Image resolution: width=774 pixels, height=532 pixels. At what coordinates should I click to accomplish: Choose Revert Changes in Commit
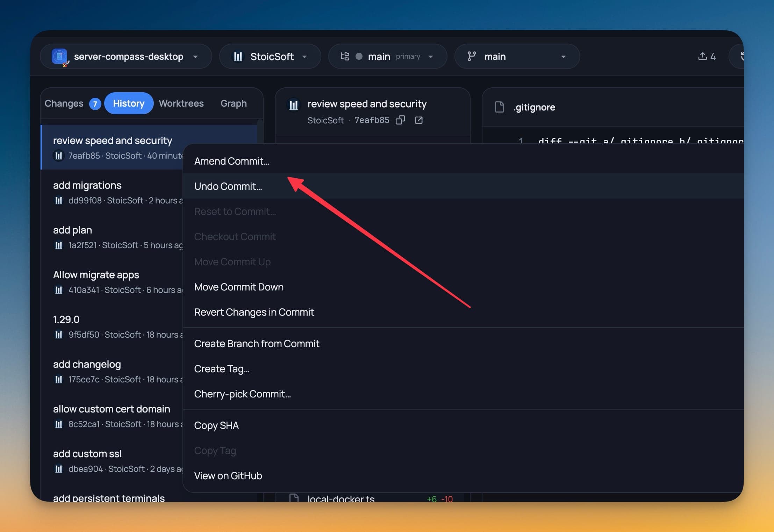463,312
